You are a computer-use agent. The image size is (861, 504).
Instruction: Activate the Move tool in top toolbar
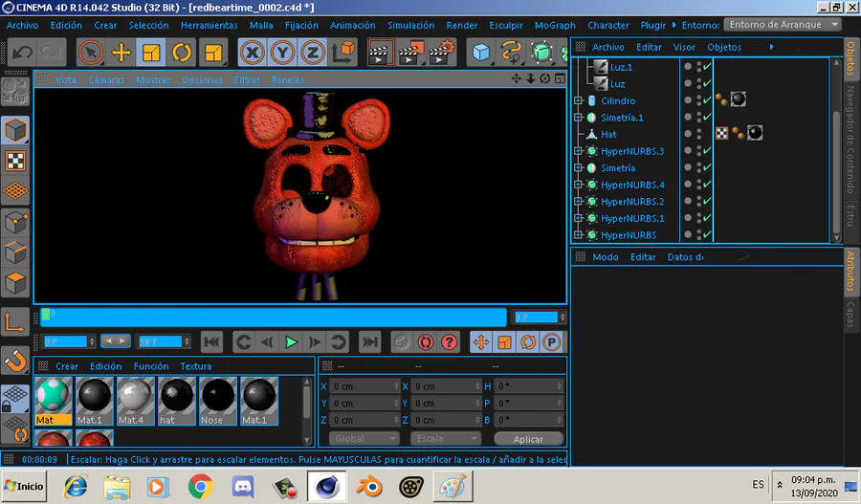121,53
